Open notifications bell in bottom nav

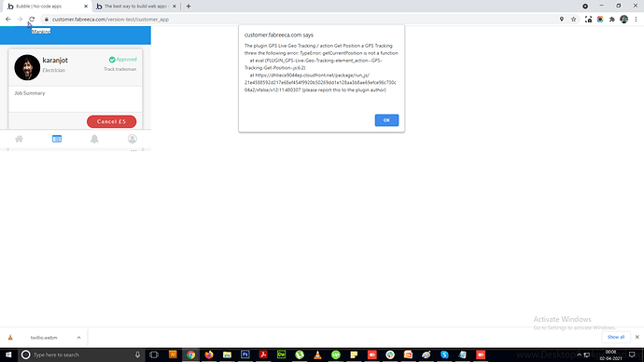pos(94,139)
